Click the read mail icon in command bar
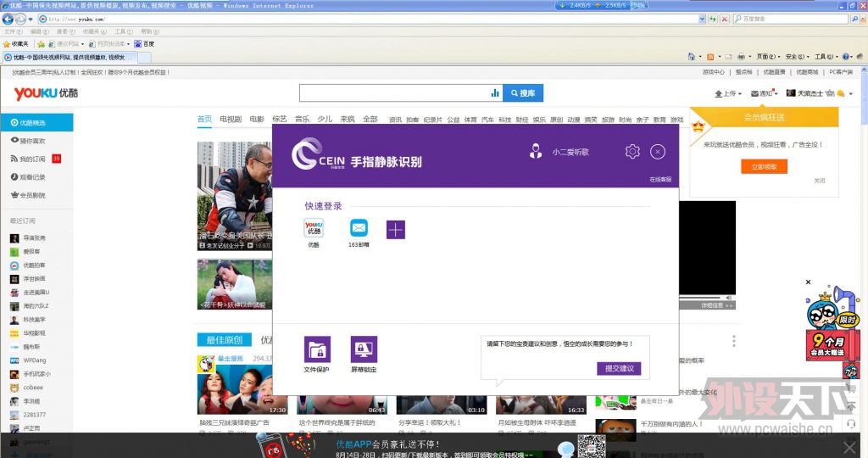 tap(728, 57)
